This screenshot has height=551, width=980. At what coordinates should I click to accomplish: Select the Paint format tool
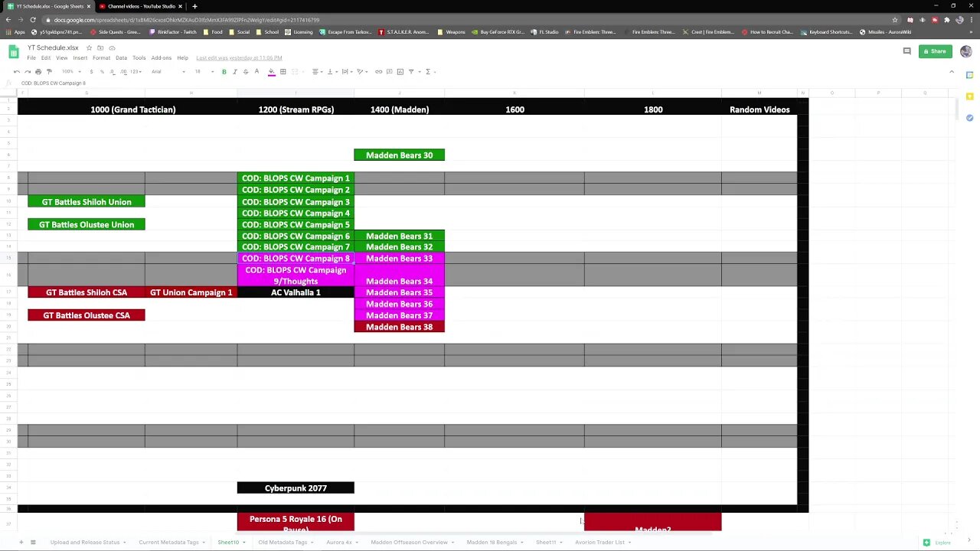(x=49, y=72)
